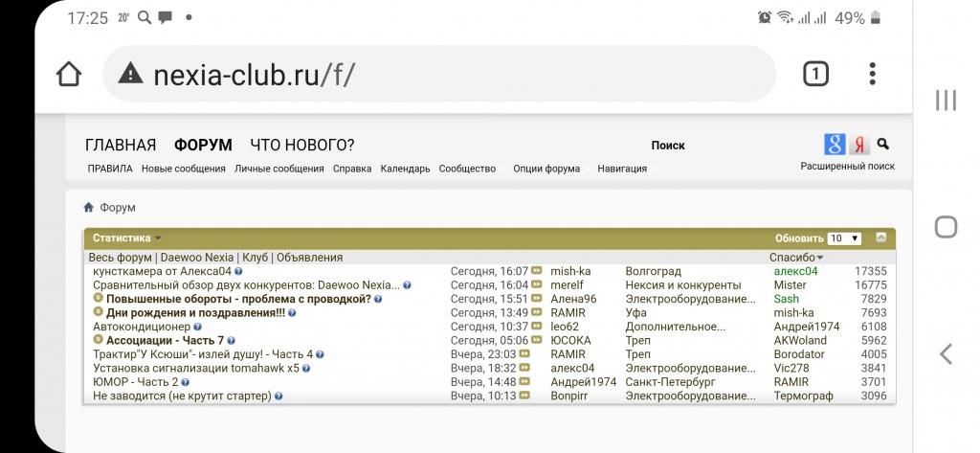This screenshot has width=980, height=453.
Task: Open the ЧТО НОВОГО? tab
Action: 301,146
